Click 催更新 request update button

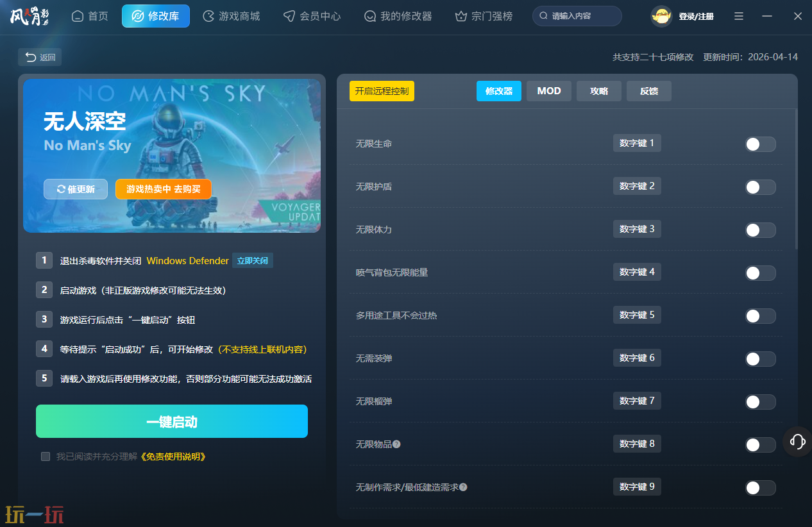click(x=76, y=189)
